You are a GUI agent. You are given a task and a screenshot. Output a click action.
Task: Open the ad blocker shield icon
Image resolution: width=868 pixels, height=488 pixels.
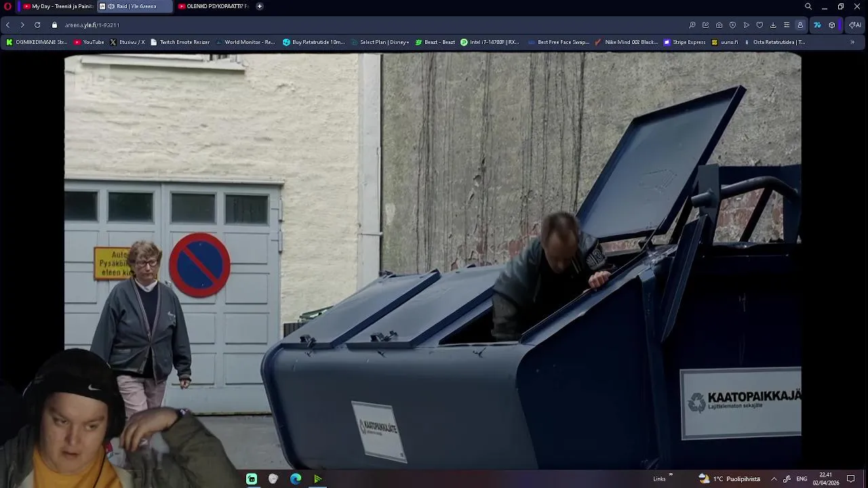732,25
